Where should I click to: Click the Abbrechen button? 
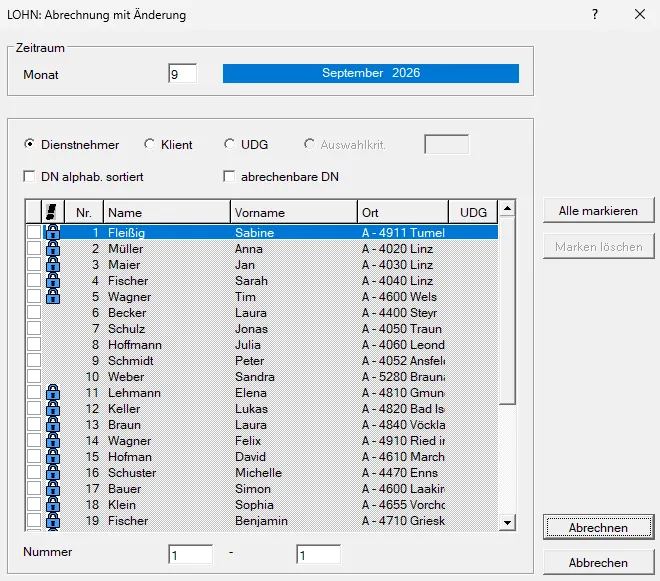point(598,562)
